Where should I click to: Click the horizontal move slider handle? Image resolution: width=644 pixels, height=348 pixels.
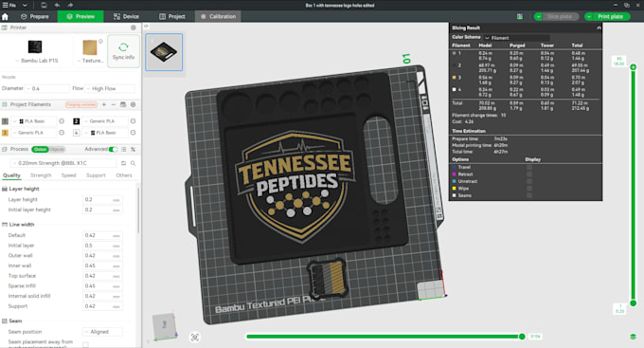(522, 337)
